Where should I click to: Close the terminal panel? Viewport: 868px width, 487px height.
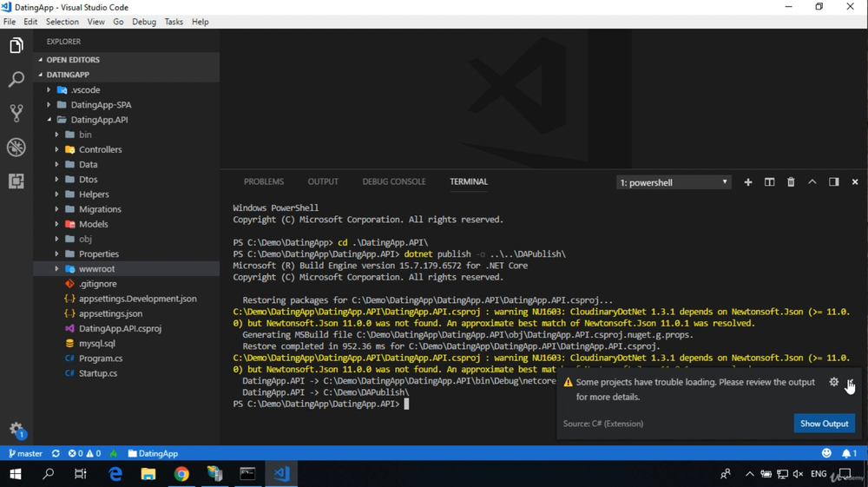click(x=855, y=182)
